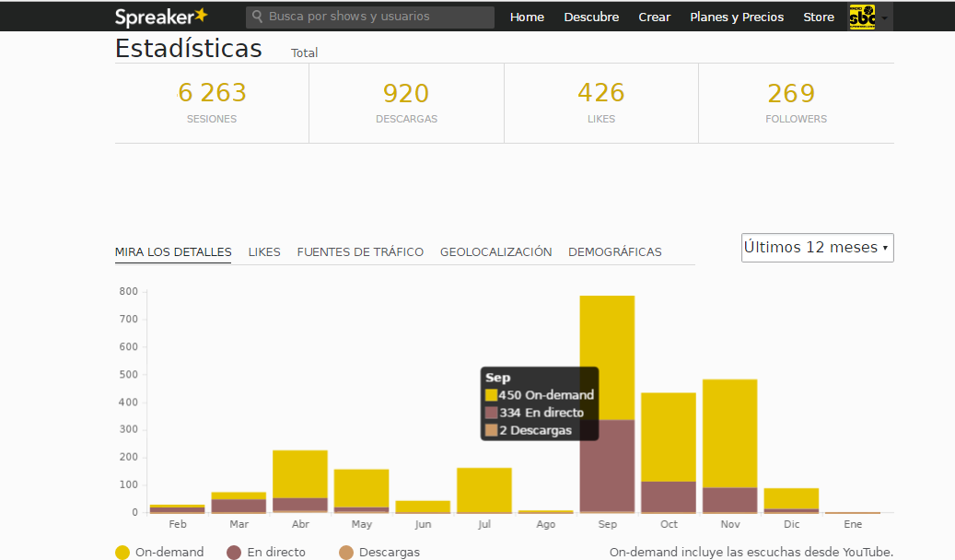Click the Spreaker logo
This screenshot has height=560, width=955.
coord(161,17)
